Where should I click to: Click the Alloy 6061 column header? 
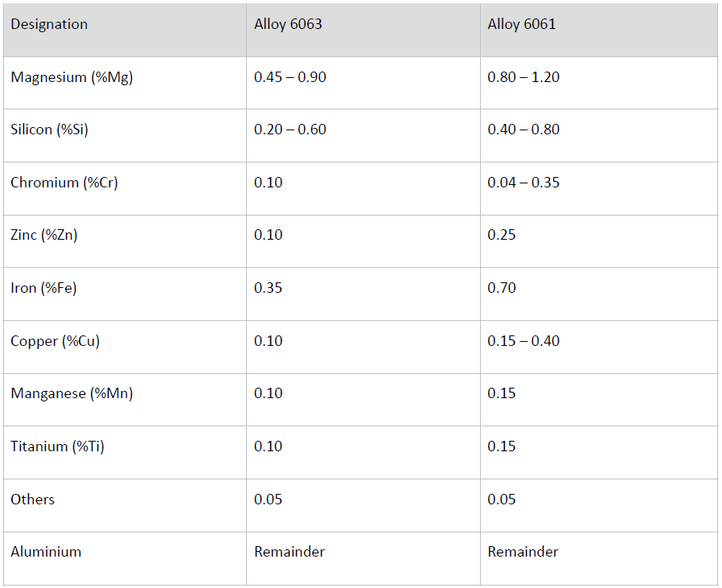click(522, 24)
